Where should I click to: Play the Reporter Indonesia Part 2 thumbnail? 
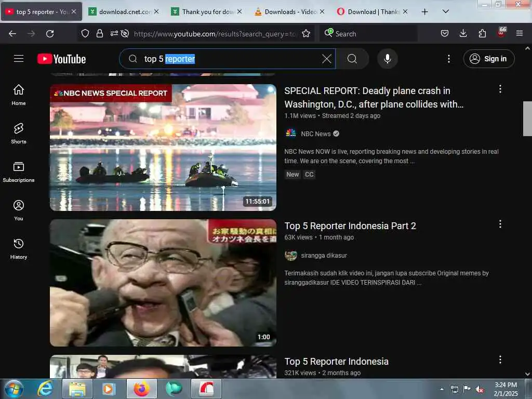coord(163,283)
